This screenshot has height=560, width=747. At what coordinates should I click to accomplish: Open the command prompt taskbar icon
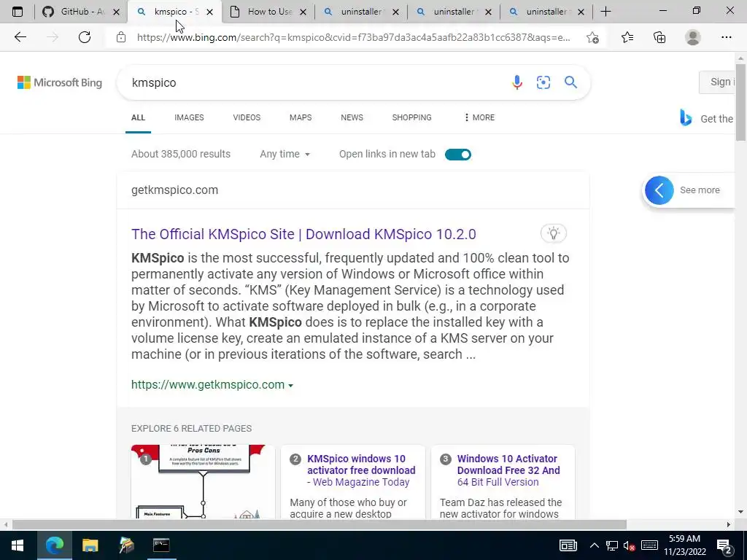pyautogui.click(x=161, y=545)
